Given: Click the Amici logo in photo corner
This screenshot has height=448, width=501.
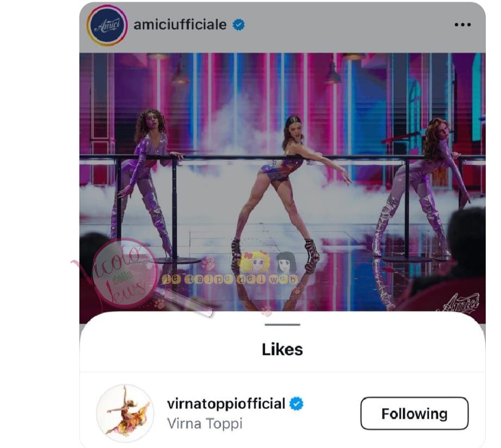Looking at the screenshot, I should pyautogui.click(x=465, y=303).
